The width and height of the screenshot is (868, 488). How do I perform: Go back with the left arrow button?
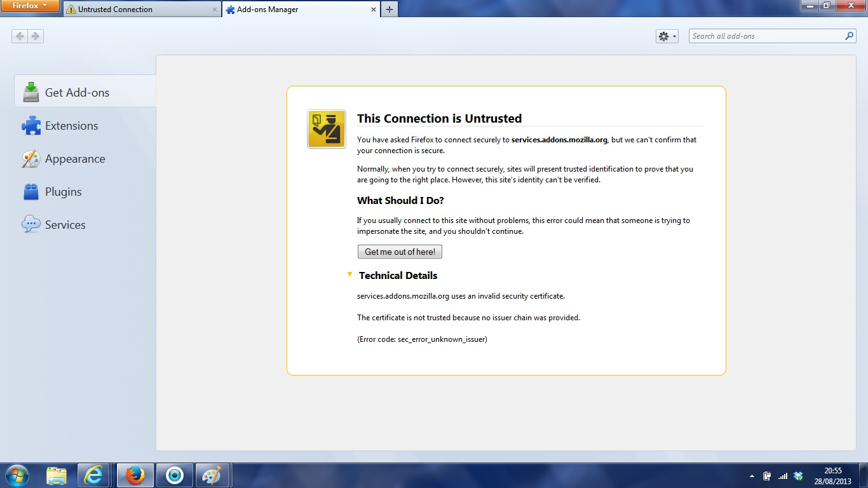click(x=20, y=36)
